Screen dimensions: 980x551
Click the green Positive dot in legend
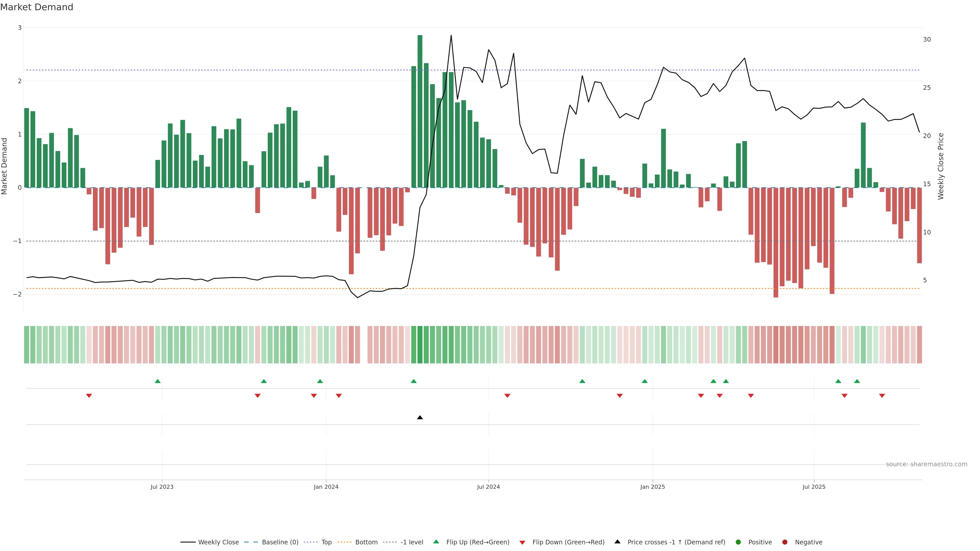[738, 542]
